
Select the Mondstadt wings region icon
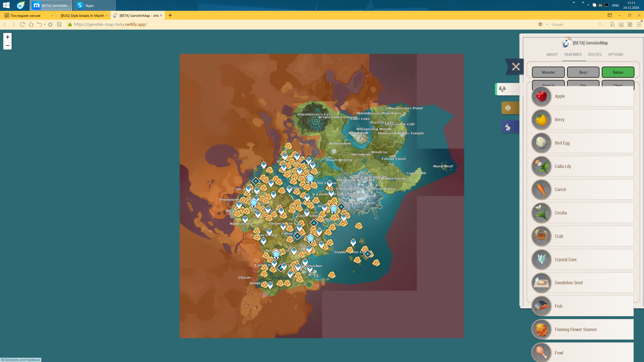[503, 89]
